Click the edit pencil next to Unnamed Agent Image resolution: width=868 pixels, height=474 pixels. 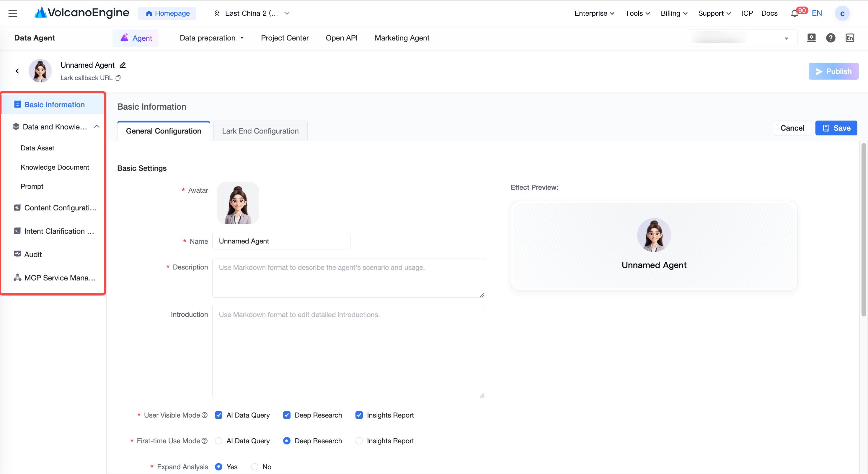pyautogui.click(x=123, y=65)
